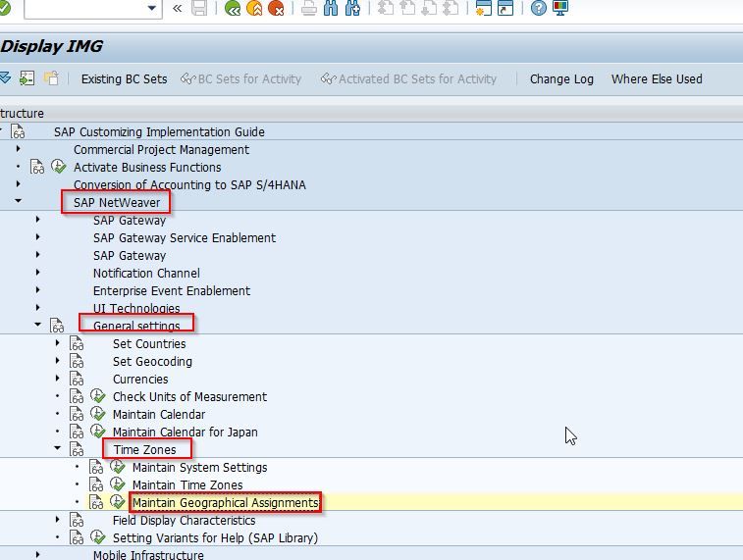
Task: Click the yellow Exit icon
Action: click(254, 8)
